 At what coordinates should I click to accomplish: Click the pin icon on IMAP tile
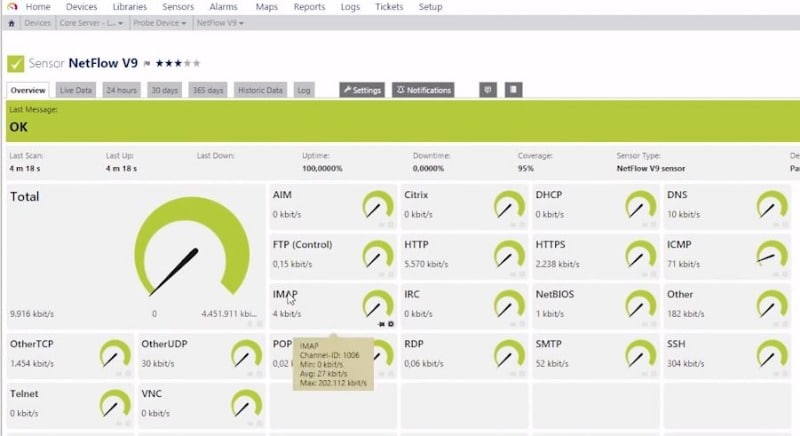[381, 324]
